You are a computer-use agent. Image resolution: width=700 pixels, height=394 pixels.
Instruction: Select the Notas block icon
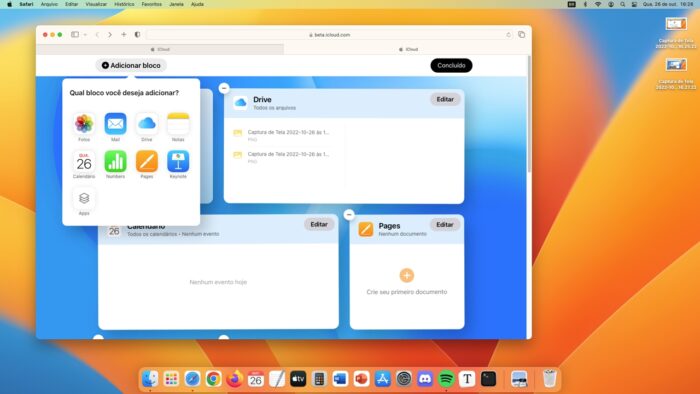coord(178,124)
